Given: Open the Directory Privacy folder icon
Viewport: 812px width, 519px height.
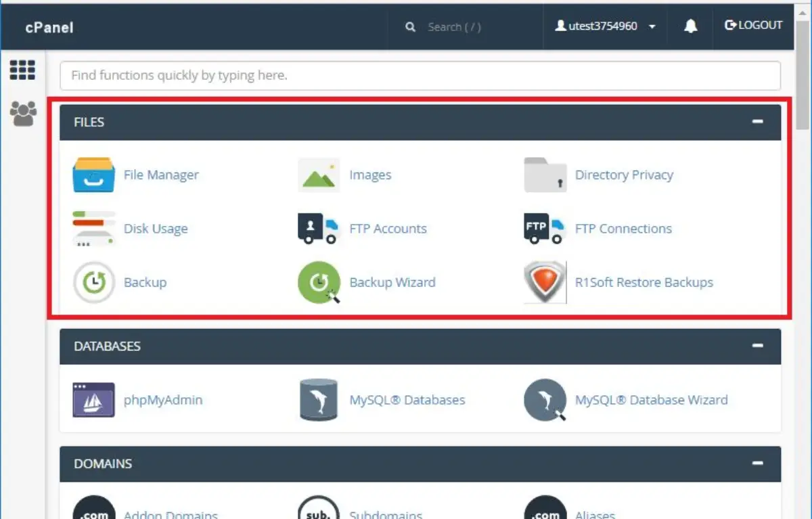Looking at the screenshot, I should [545, 175].
